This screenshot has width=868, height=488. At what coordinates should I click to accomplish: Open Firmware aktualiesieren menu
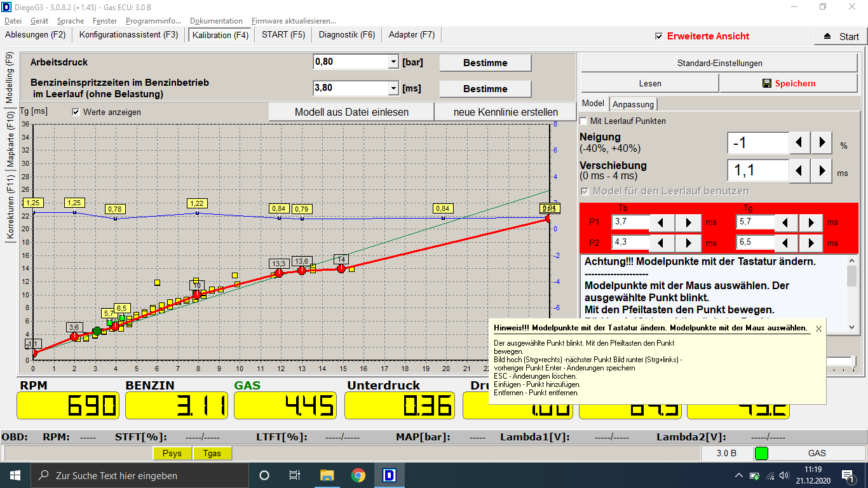point(294,21)
